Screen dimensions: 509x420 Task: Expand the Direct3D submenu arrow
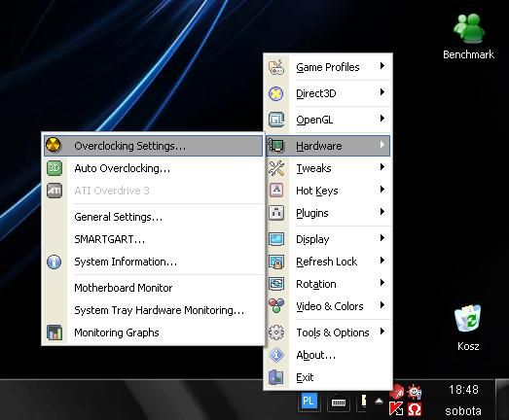click(382, 92)
